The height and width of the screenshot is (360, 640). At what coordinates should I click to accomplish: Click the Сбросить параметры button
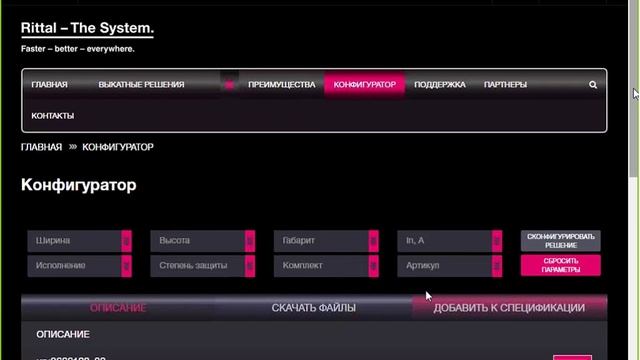point(560,265)
